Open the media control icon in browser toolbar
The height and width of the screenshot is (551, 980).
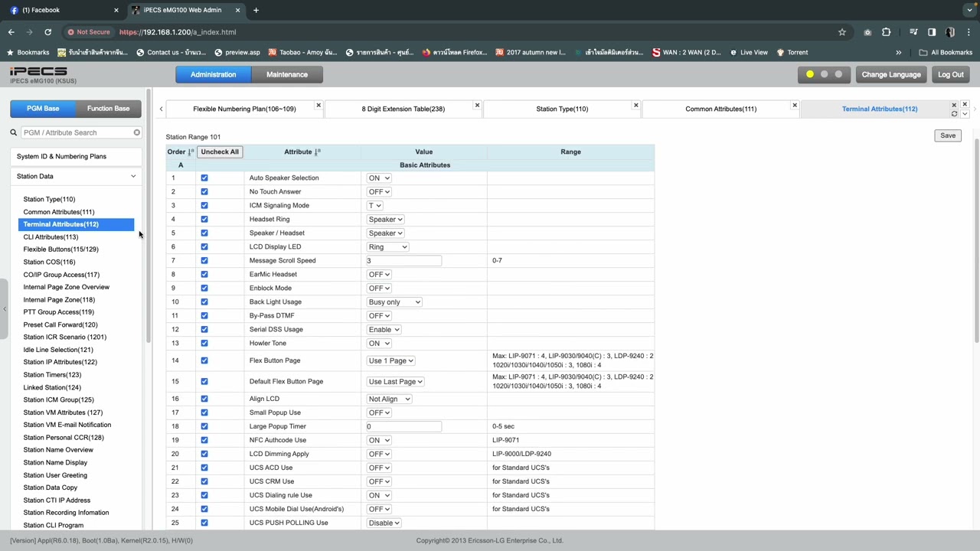tap(913, 32)
